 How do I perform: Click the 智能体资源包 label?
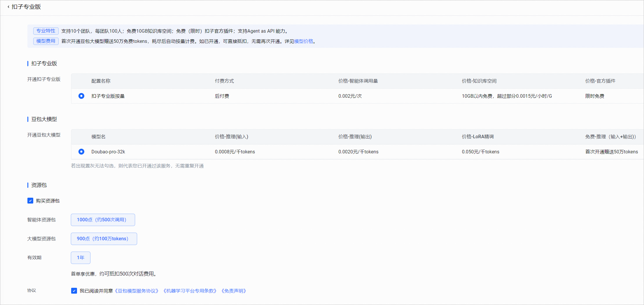tap(41, 220)
